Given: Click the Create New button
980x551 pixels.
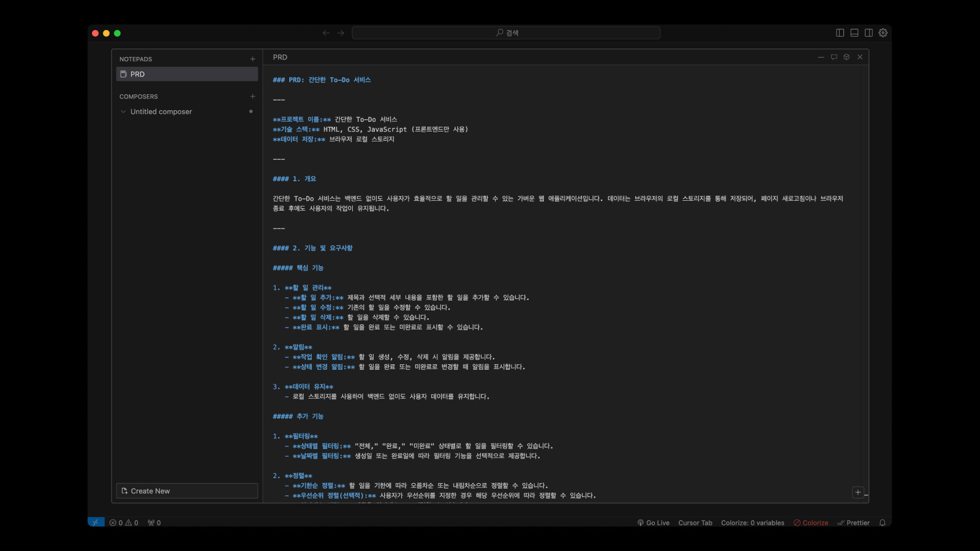Looking at the screenshot, I should pos(187,491).
